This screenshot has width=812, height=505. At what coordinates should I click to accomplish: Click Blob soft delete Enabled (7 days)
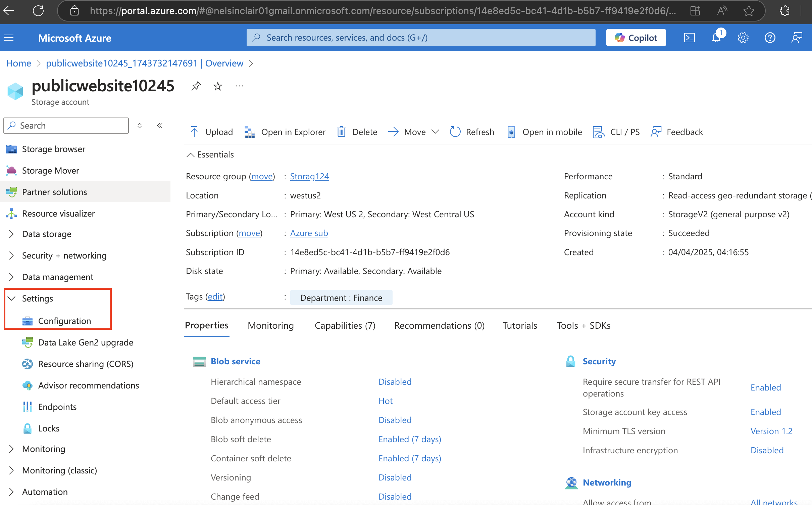pyautogui.click(x=410, y=439)
